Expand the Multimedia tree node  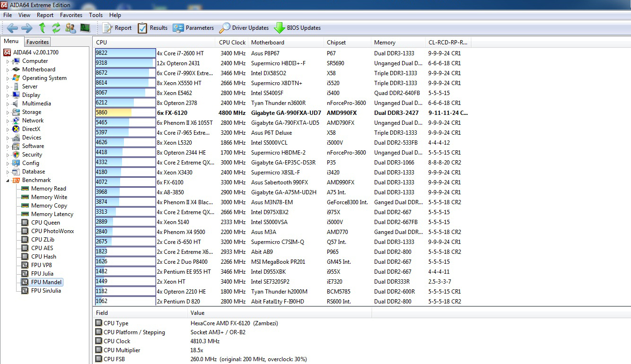(x=8, y=104)
